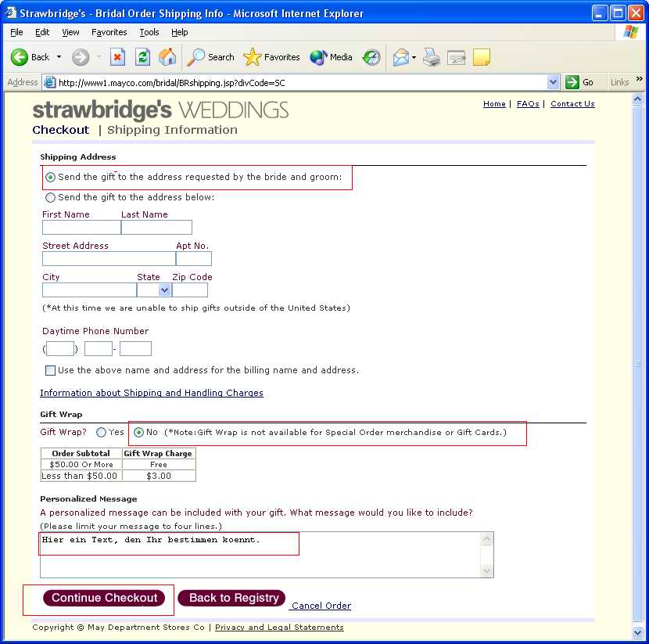
Task: Click the Back to Registry button
Action: point(231,598)
